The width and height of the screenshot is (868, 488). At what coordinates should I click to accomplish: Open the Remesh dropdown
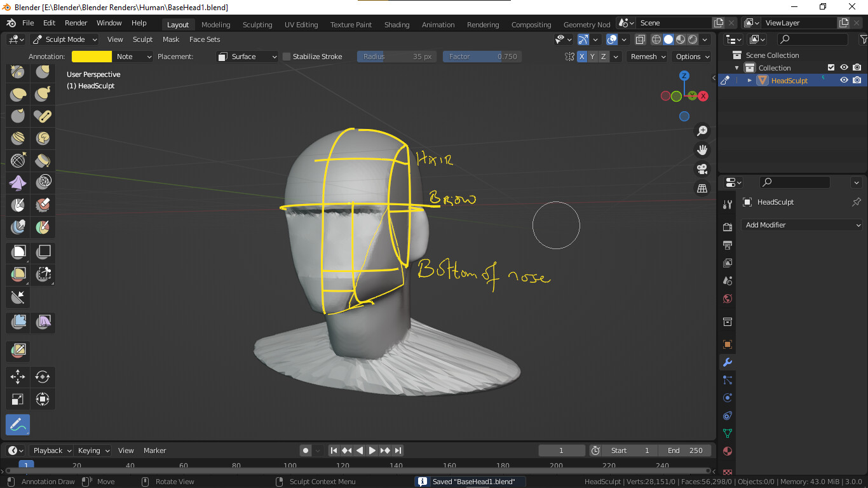(x=648, y=57)
